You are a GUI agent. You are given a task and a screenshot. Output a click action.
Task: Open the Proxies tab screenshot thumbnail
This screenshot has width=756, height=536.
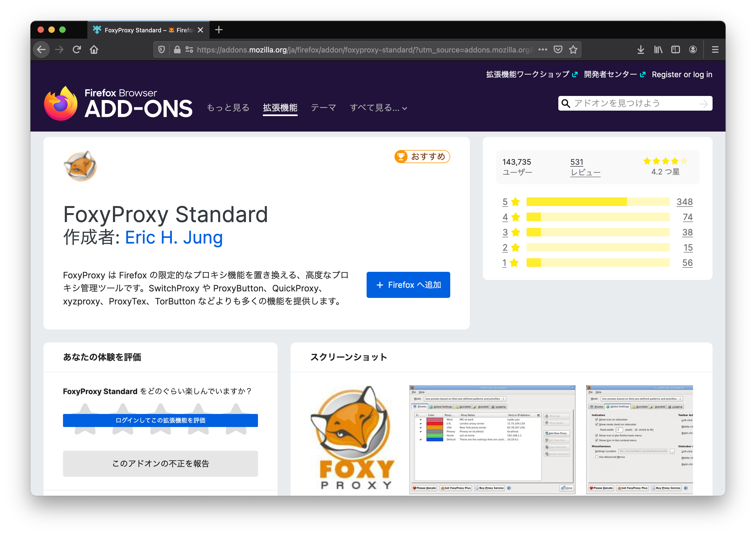pos(492,439)
